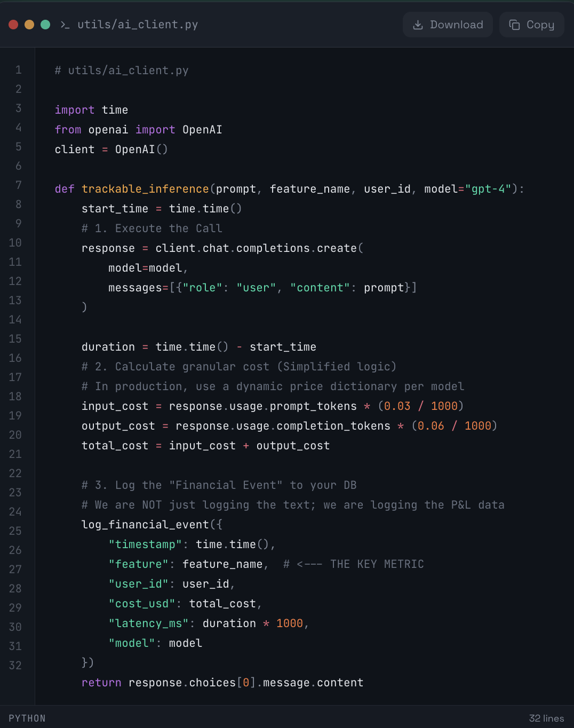Click the PYTHON language label

[27, 718]
